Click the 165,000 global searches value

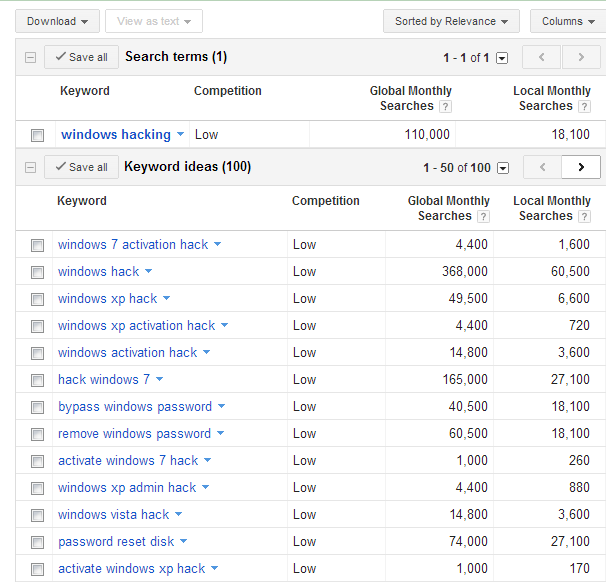465,379
